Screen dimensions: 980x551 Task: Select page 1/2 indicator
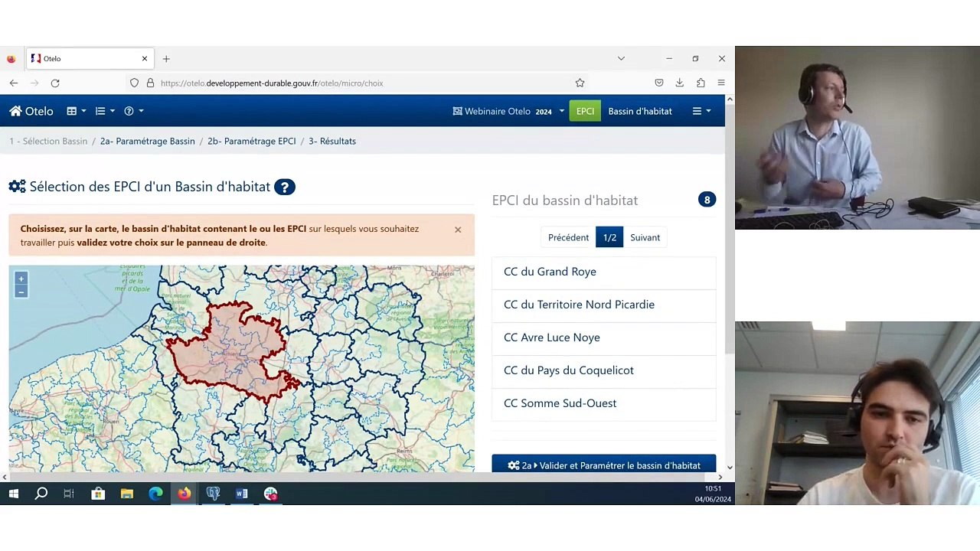tap(609, 237)
